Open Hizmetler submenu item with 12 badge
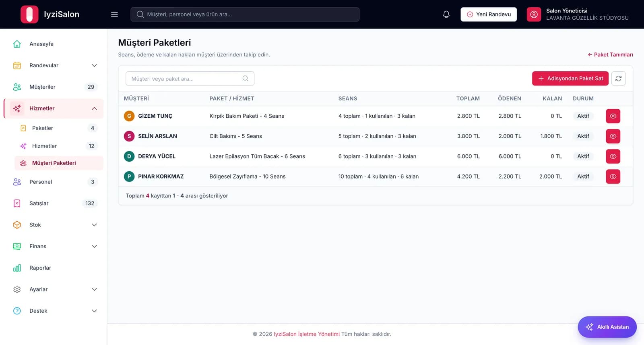The width and height of the screenshot is (644, 345). pos(59,146)
